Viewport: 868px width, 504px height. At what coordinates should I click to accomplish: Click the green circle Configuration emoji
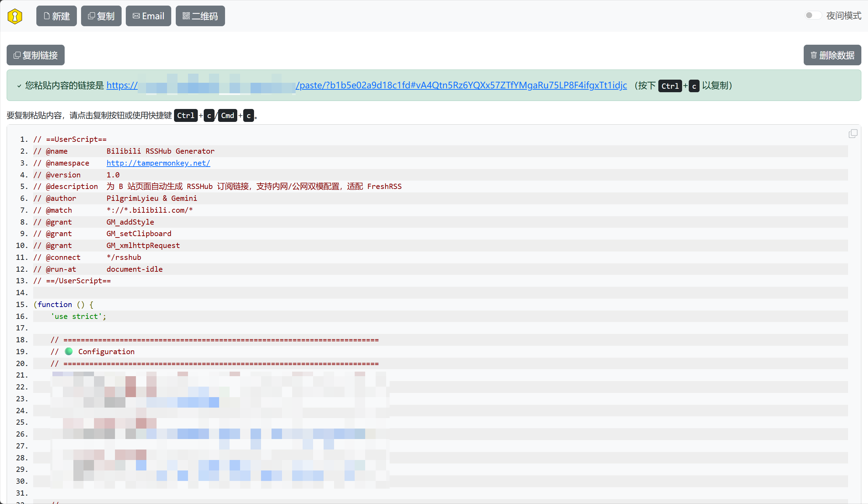69,351
